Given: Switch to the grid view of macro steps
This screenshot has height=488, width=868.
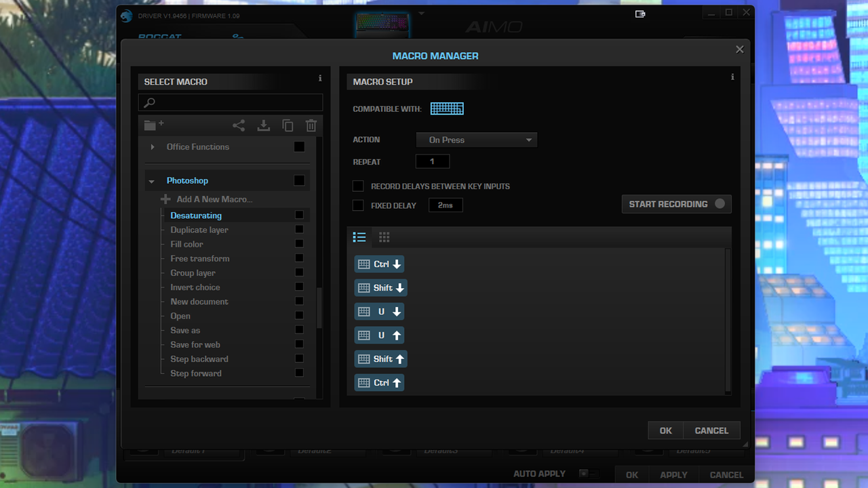Looking at the screenshot, I should (384, 237).
